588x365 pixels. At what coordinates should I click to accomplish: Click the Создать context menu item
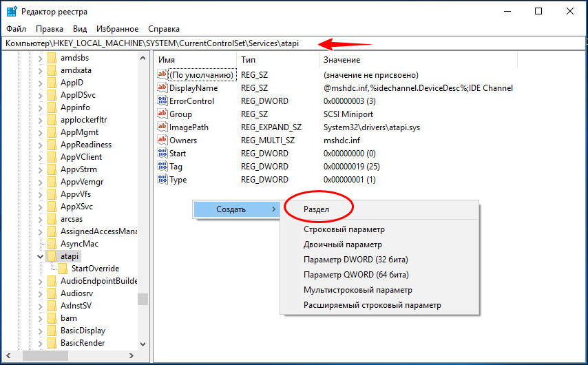[237, 209]
